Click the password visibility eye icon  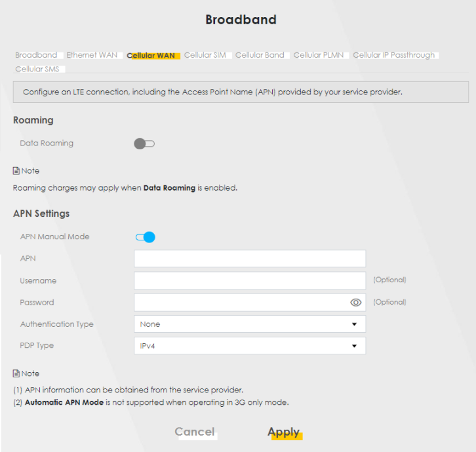pyautogui.click(x=356, y=303)
